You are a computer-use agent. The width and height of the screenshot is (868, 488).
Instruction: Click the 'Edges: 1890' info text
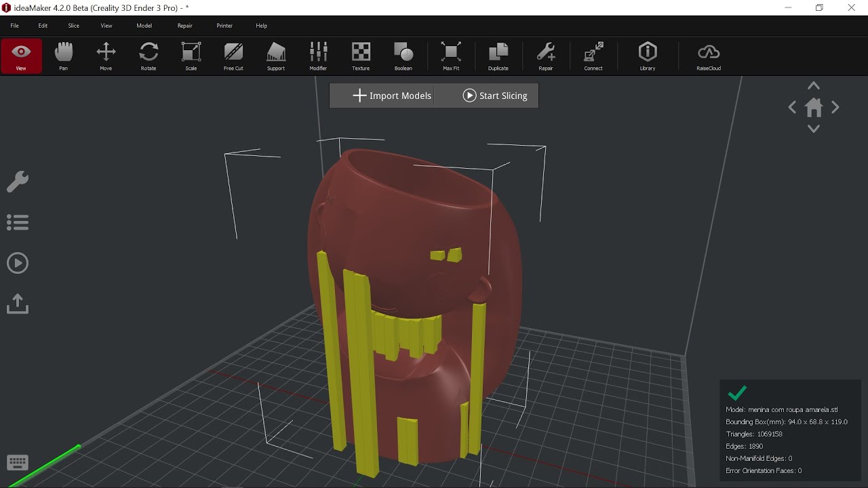pos(744,446)
